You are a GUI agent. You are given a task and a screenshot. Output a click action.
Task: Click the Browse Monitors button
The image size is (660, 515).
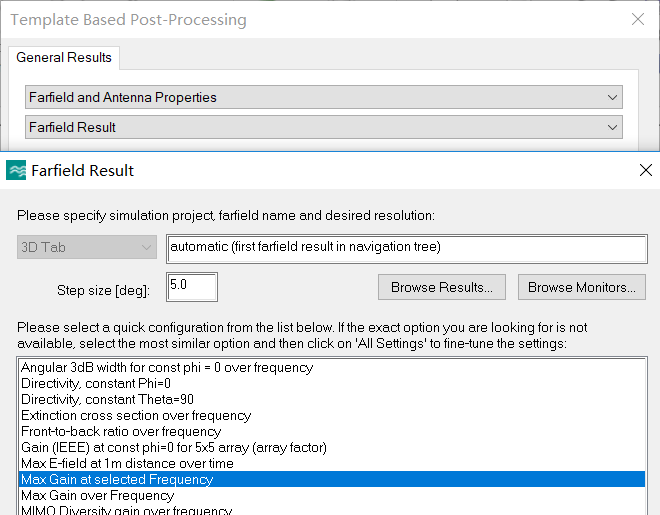(582, 287)
